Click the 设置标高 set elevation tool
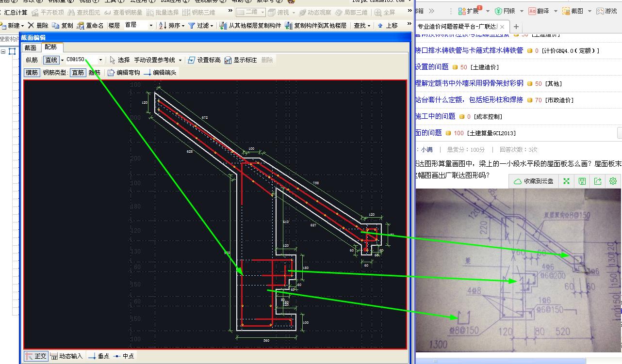This screenshot has height=364, width=622. (x=204, y=60)
